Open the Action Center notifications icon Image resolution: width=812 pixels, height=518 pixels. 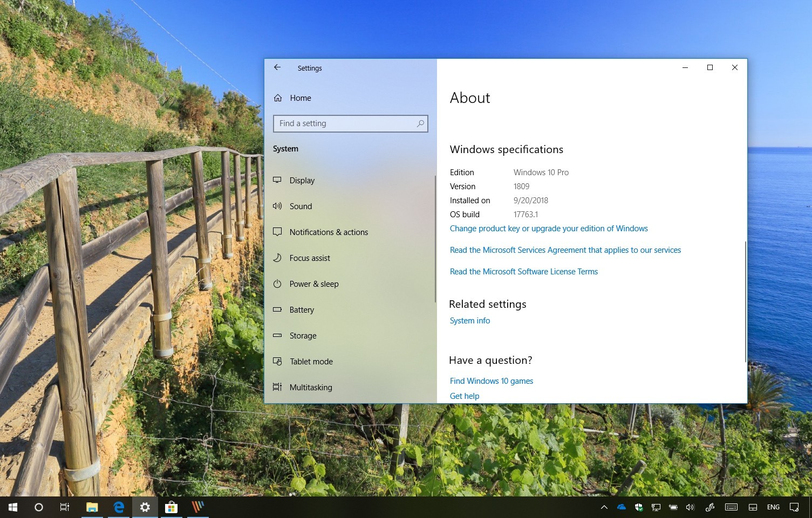(x=794, y=507)
